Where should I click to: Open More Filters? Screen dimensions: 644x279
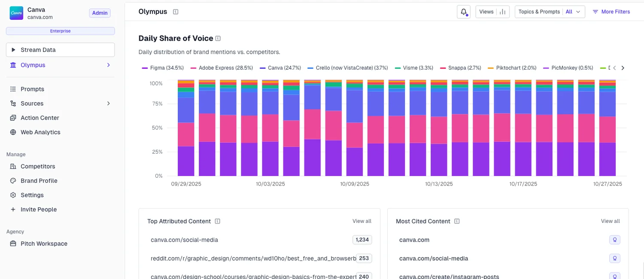tap(611, 12)
